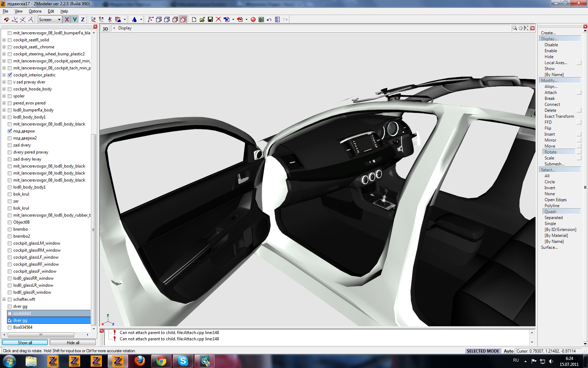This screenshot has height=368, width=588.
Task: Toggle the X axis constraint button
Action: point(67,20)
